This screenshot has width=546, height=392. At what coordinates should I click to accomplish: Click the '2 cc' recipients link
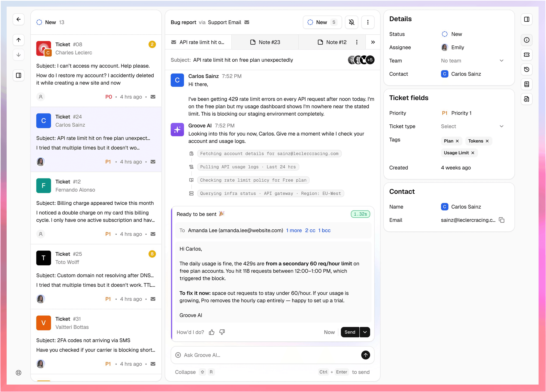click(310, 230)
